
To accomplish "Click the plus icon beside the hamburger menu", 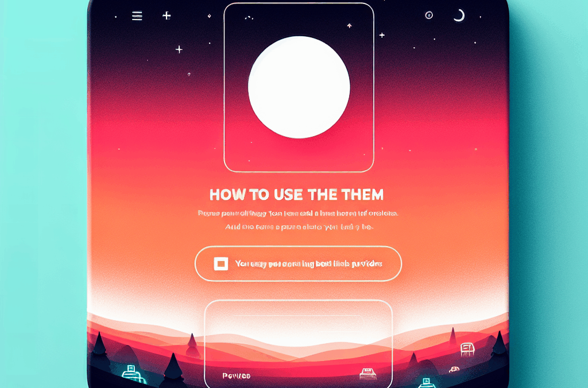I will tap(167, 16).
